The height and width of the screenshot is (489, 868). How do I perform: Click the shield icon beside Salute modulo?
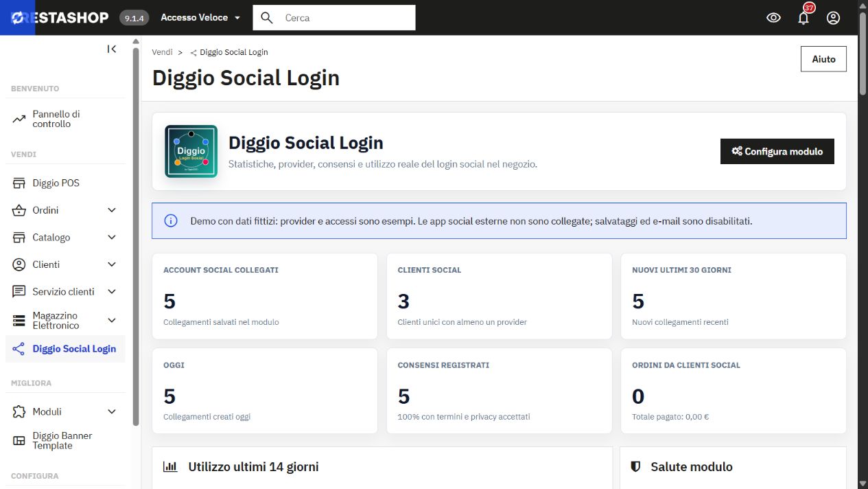[635, 467]
